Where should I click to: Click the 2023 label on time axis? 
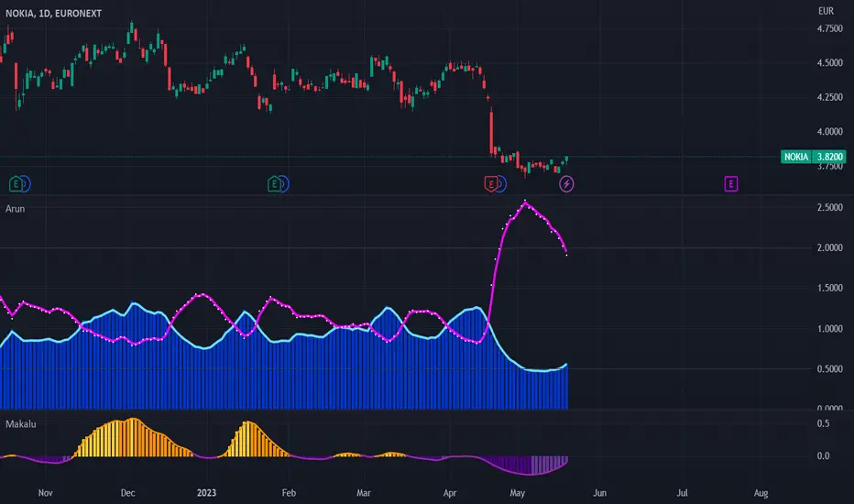[x=206, y=493]
